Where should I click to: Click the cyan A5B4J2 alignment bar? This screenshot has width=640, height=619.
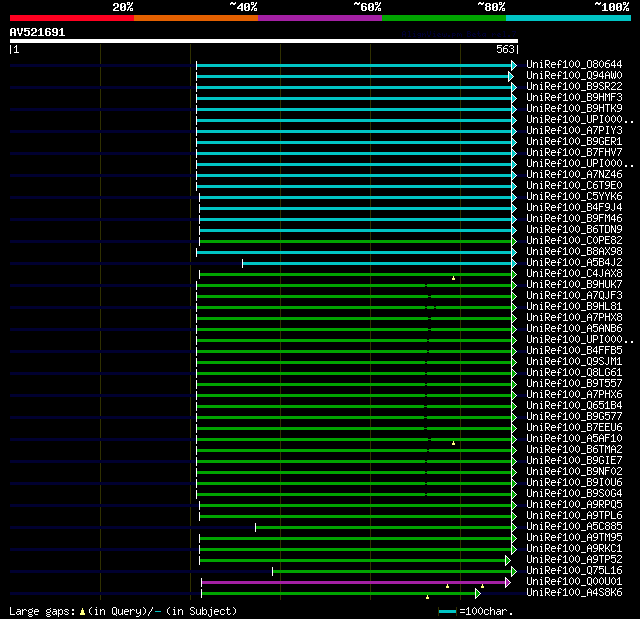pos(377,264)
